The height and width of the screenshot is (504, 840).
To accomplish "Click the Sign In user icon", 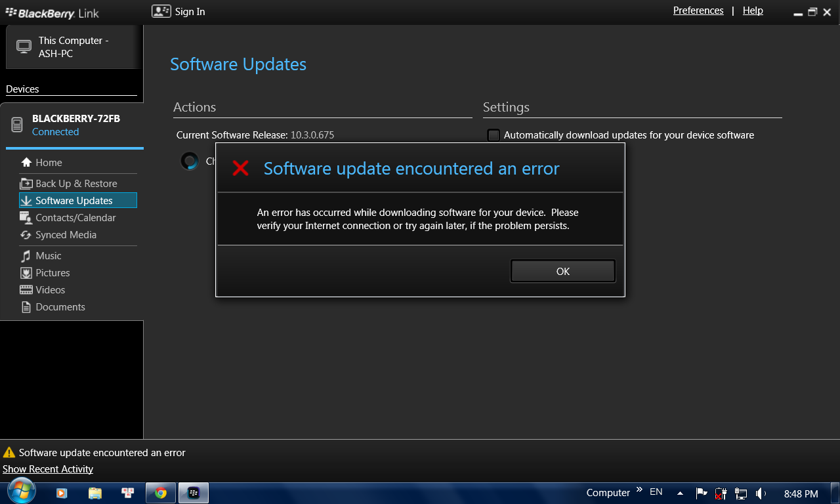I will pos(161,11).
